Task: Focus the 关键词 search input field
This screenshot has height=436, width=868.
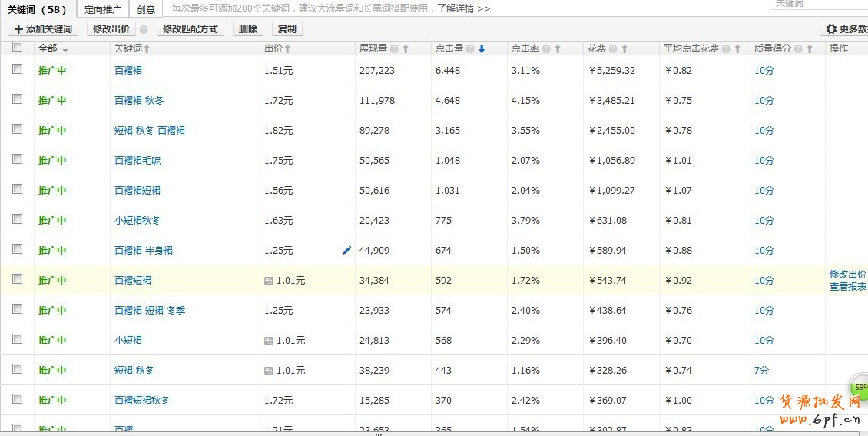Action: click(818, 4)
